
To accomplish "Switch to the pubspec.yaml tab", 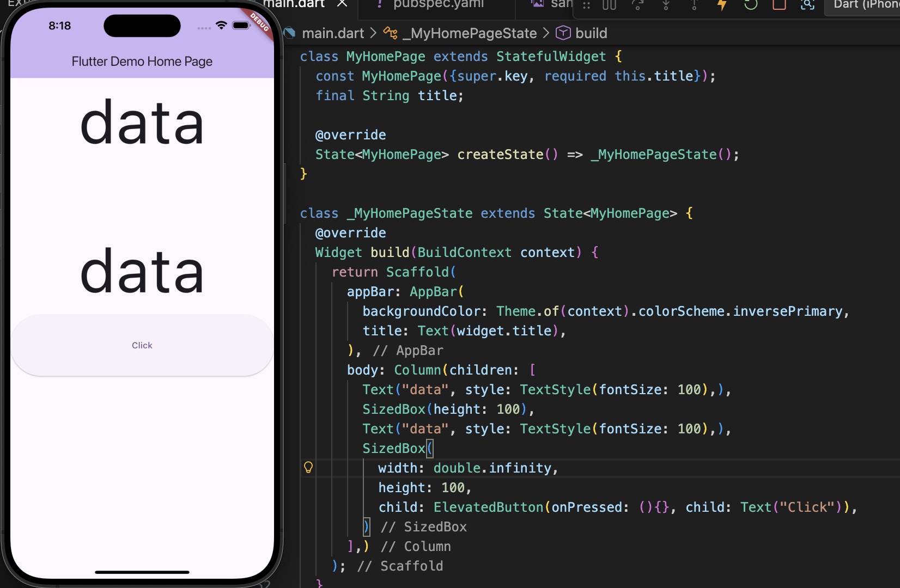I will click(438, 4).
